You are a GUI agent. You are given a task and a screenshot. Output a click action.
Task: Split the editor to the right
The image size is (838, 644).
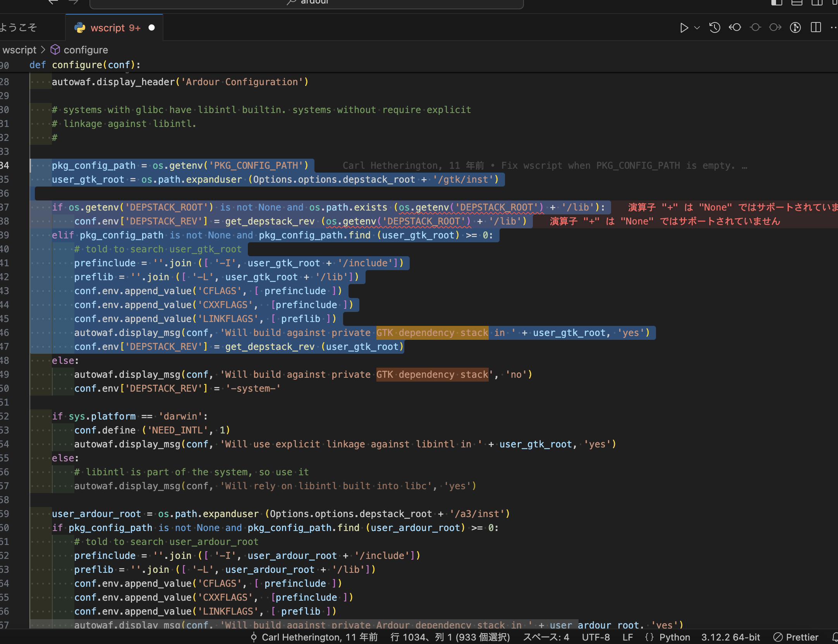click(816, 27)
